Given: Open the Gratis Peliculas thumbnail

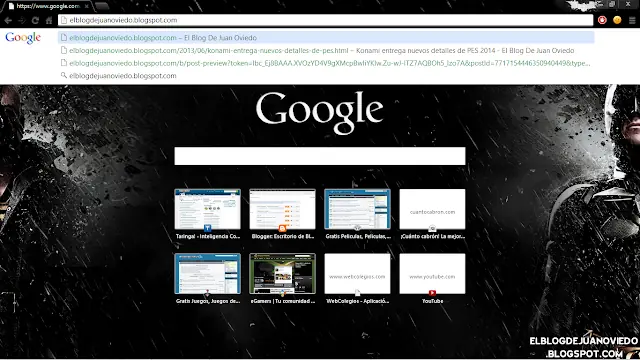Looking at the screenshot, I should (x=357, y=209).
